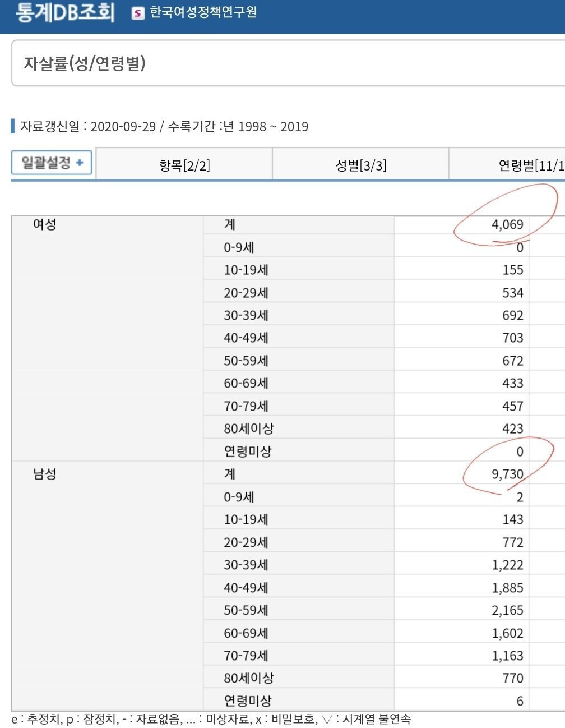Click the plus icon on 일괄설정

(80, 163)
